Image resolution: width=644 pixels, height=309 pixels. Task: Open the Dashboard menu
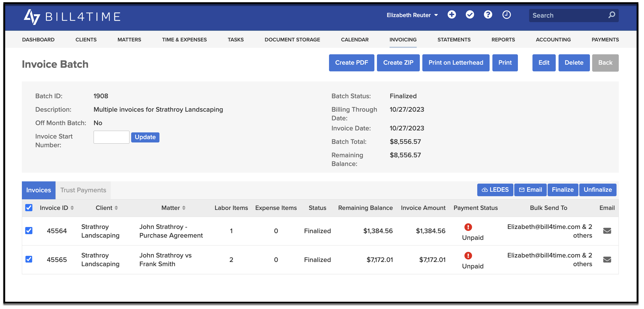38,40
